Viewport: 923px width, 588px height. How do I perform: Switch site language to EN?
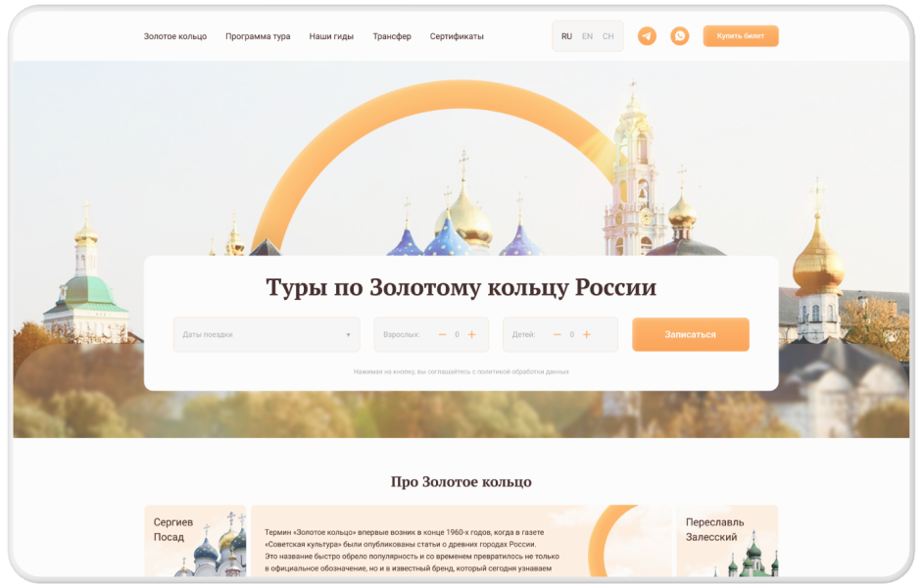[587, 36]
